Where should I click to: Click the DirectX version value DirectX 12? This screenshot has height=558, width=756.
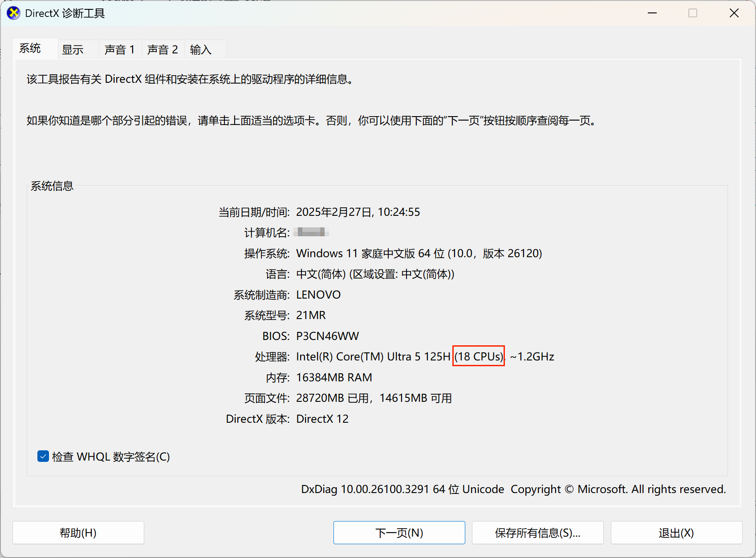click(x=322, y=419)
